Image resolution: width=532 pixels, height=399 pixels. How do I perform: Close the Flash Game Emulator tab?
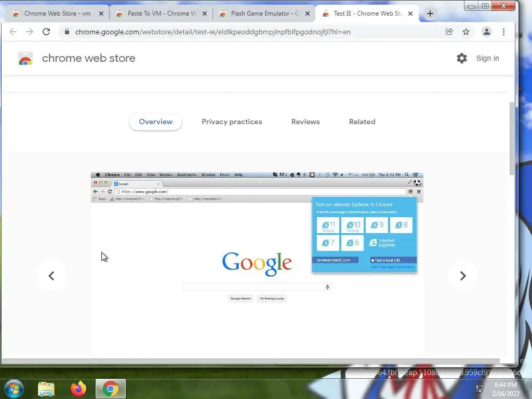pyautogui.click(x=308, y=14)
